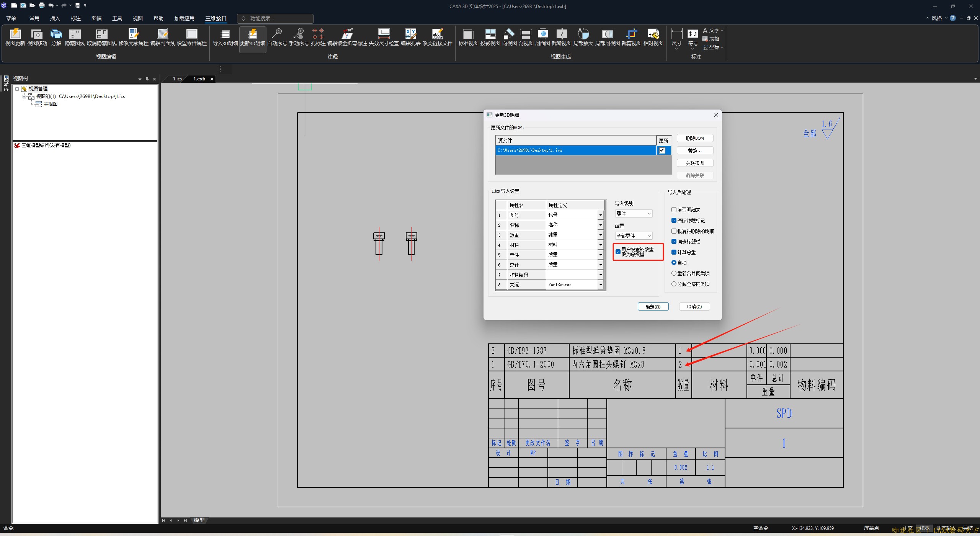Select the 手动序号 manual numbering tool
The height and width of the screenshot is (536, 980).
point(299,37)
